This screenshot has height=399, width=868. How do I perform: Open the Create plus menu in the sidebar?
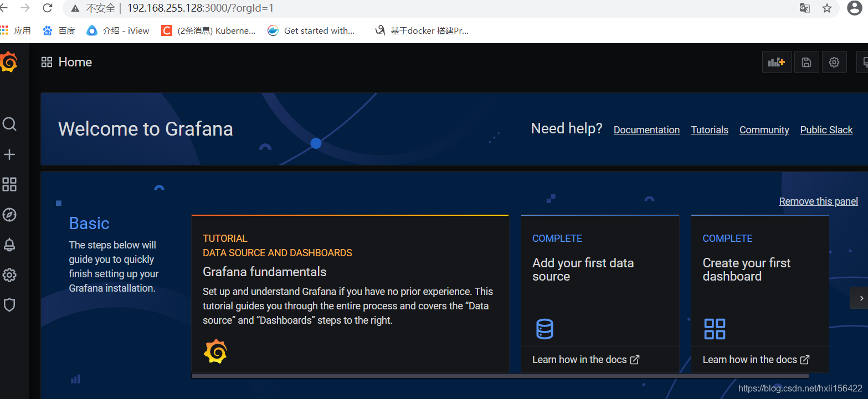9,154
